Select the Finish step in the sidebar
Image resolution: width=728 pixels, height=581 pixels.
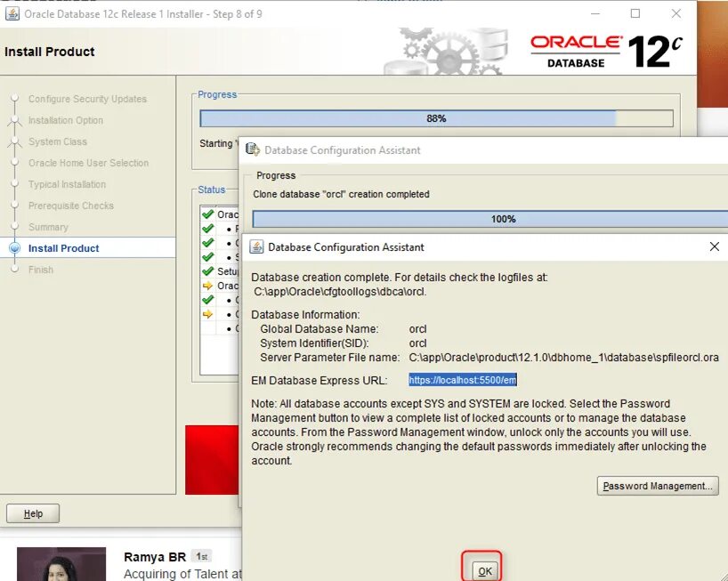[x=40, y=270]
